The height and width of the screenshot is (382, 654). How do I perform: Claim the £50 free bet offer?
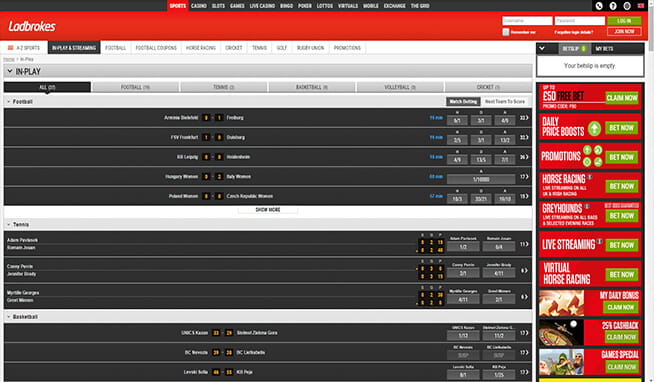621,98
